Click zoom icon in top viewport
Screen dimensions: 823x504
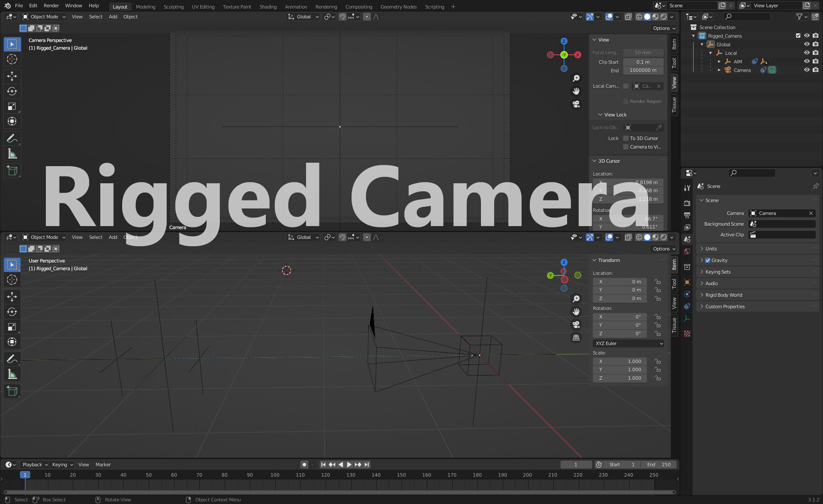(576, 79)
